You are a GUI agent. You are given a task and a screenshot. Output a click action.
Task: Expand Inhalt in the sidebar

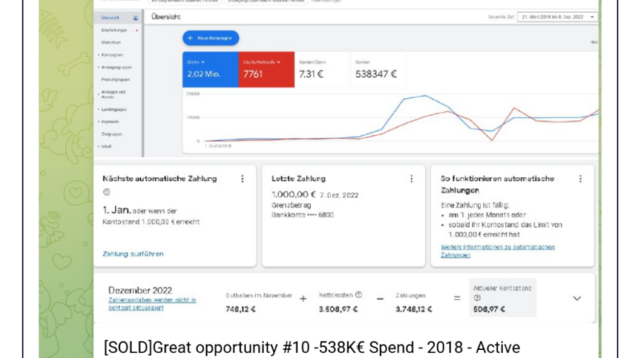[98, 146]
